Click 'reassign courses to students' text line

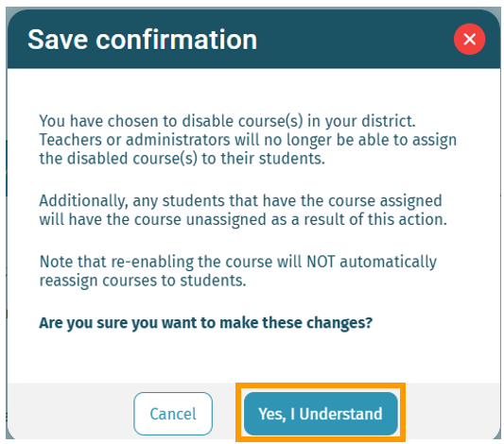click(x=143, y=281)
